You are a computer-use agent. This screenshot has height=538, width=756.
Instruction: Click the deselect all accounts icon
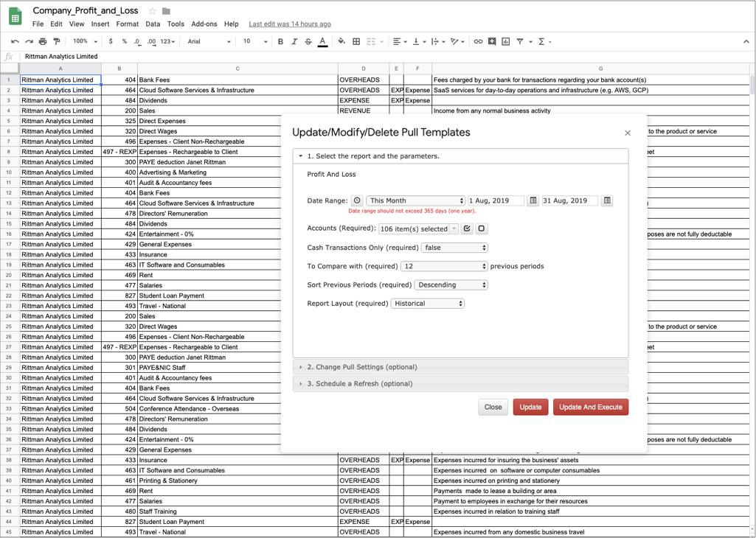(x=481, y=229)
